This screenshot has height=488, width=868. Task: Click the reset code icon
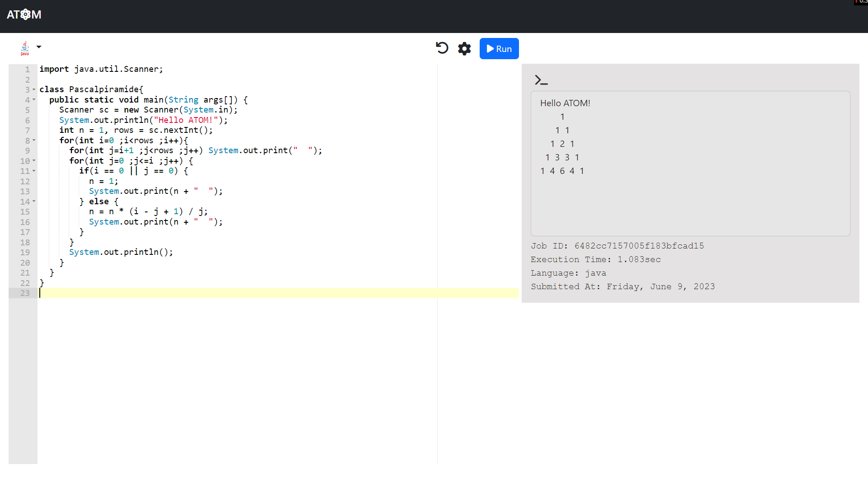(442, 48)
